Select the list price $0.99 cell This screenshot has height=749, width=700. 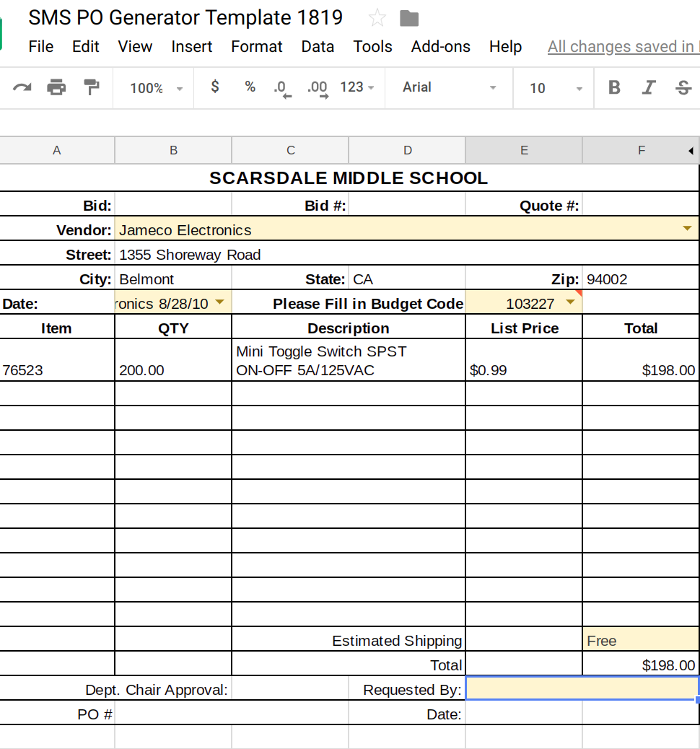(524, 360)
